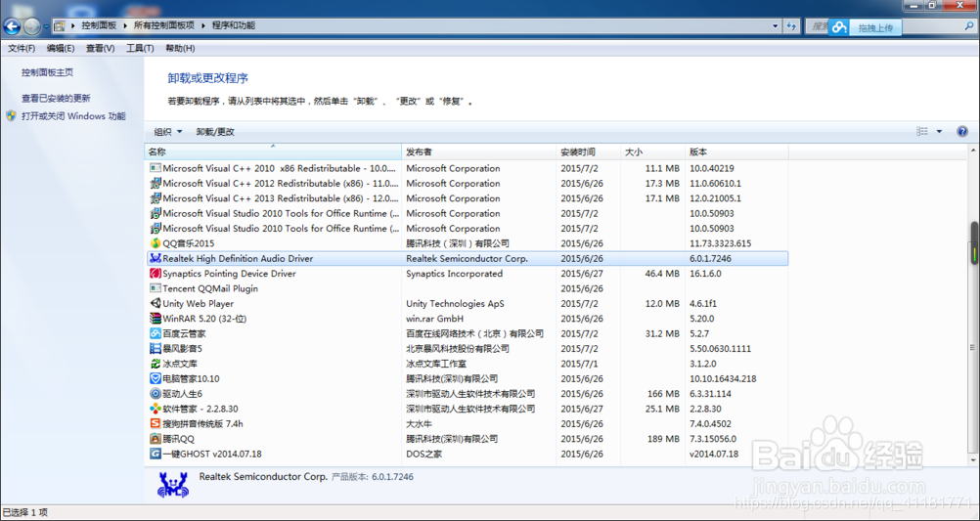
Task: Open the 组织 dropdown menu
Action: [x=168, y=132]
